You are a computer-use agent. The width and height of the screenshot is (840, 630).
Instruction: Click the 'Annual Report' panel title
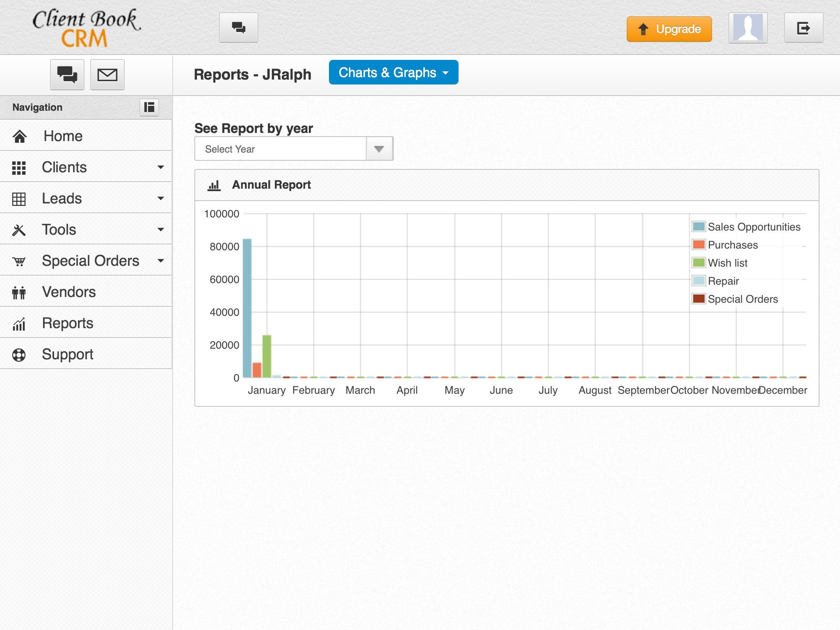272,185
